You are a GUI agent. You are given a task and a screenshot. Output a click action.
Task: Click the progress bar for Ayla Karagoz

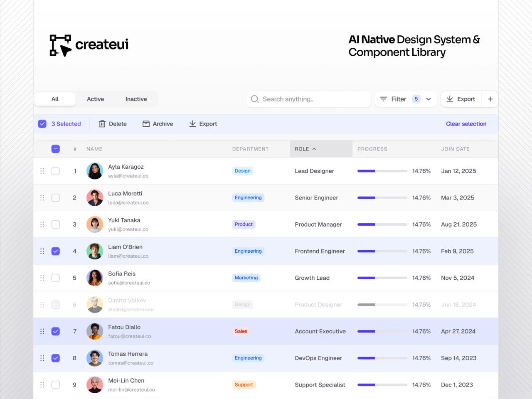pyautogui.click(x=382, y=171)
